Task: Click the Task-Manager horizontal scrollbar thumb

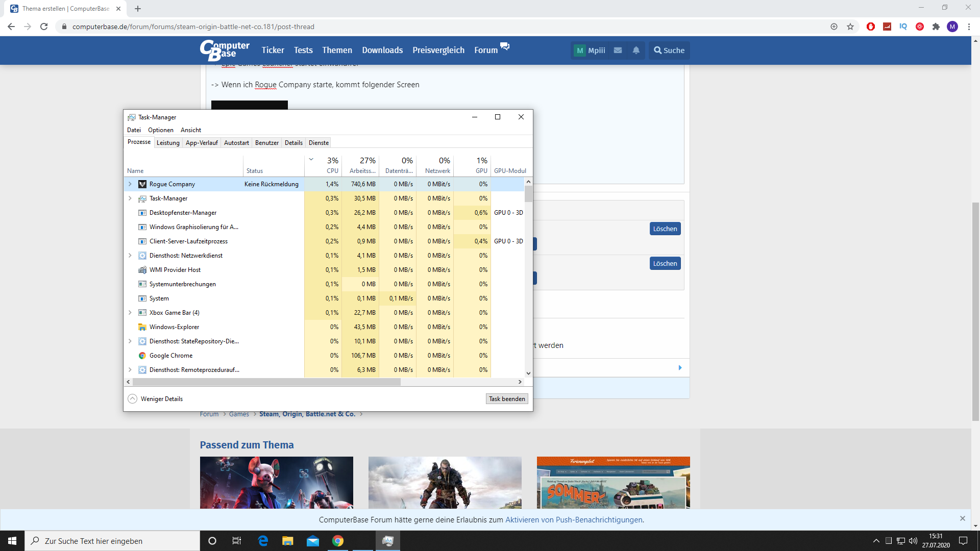Action: tap(266, 382)
